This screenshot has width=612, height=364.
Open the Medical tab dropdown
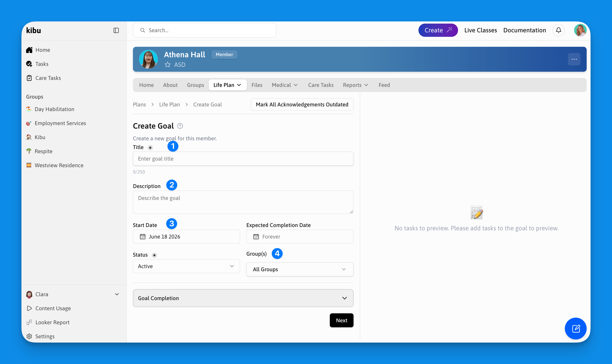(285, 85)
